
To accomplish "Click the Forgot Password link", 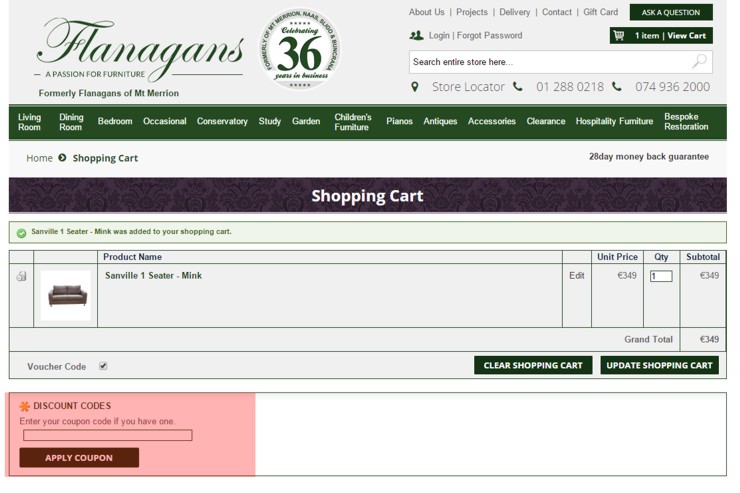I will tap(489, 35).
